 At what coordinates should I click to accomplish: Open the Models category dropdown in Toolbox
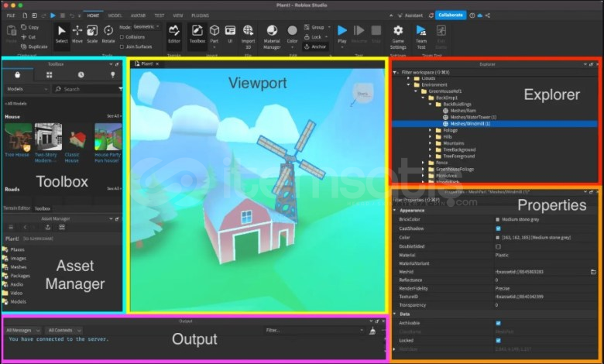pos(28,89)
